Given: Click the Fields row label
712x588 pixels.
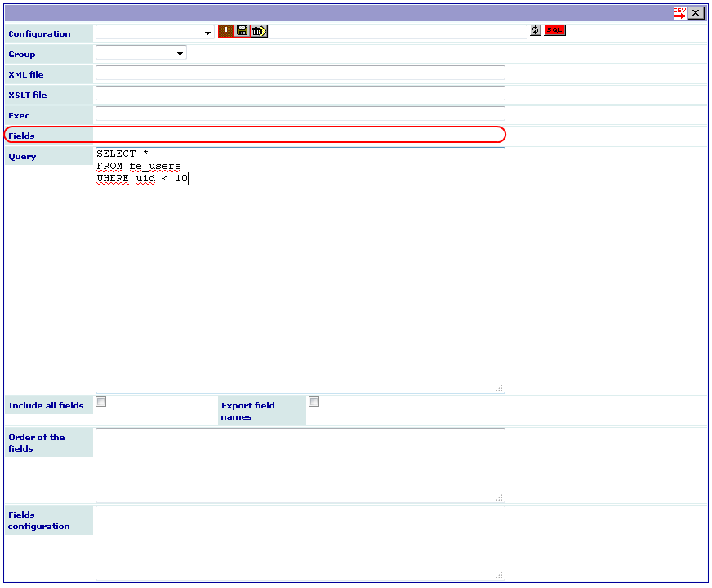Looking at the screenshot, I should tap(21, 136).
